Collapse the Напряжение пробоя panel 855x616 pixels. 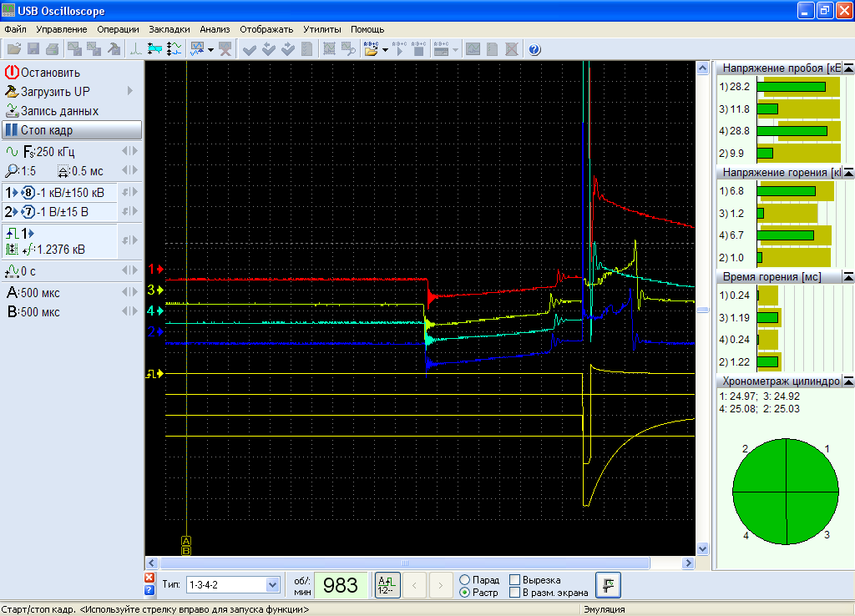(x=848, y=68)
